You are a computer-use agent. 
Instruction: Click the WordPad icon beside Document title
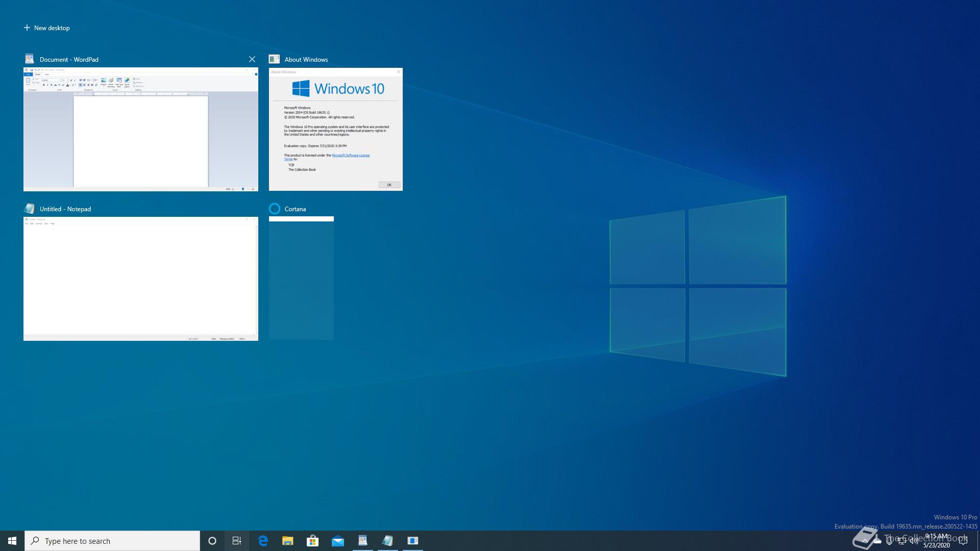coord(30,59)
